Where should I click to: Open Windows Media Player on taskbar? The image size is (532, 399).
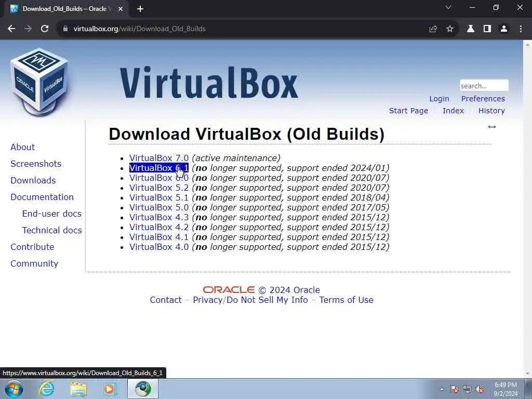pos(110,389)
